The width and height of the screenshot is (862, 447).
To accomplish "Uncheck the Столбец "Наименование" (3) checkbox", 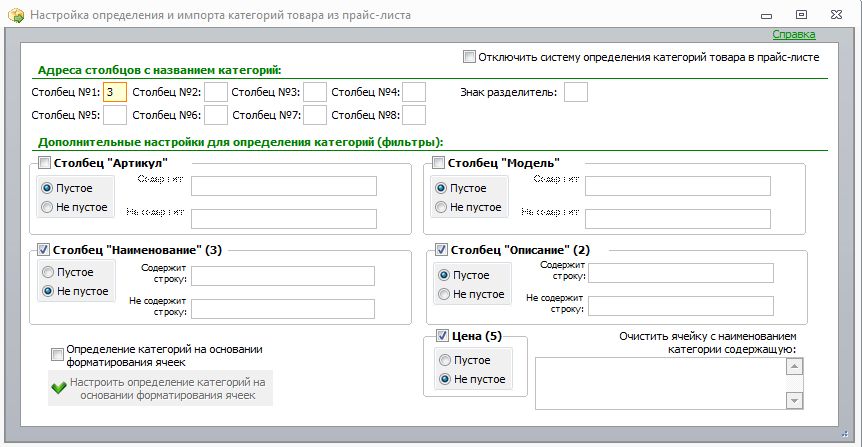I will (43, 250).
